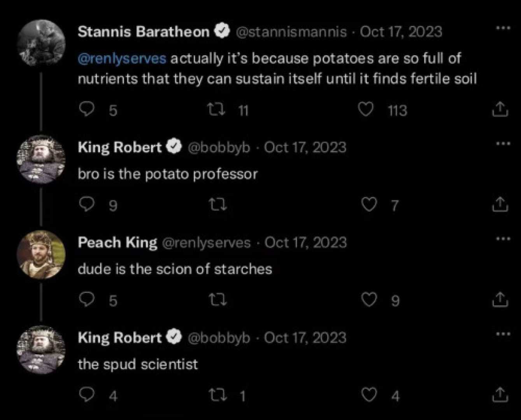
Task: Like the 'potato professor' tweet
Action: (x=369, y=204)
